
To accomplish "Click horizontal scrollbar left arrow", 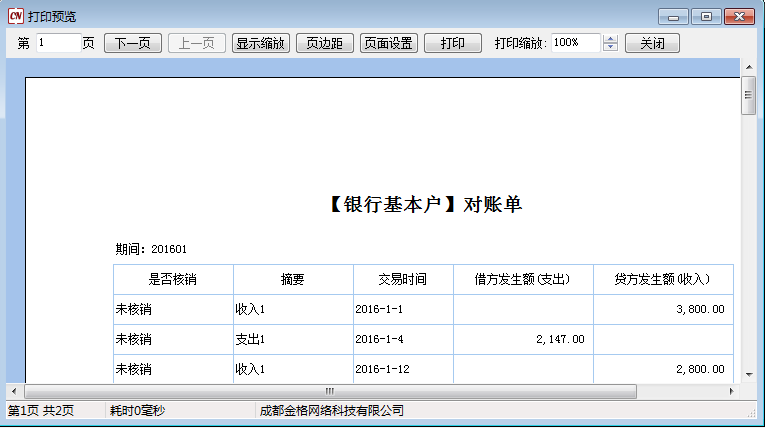I will pyautogui.click(x=14, y=391).
